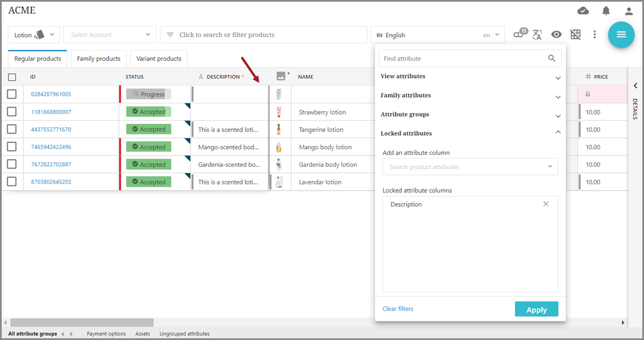Click the translation language icon
644x340 pixels.
pyautogui.click(x=537, y=35)
